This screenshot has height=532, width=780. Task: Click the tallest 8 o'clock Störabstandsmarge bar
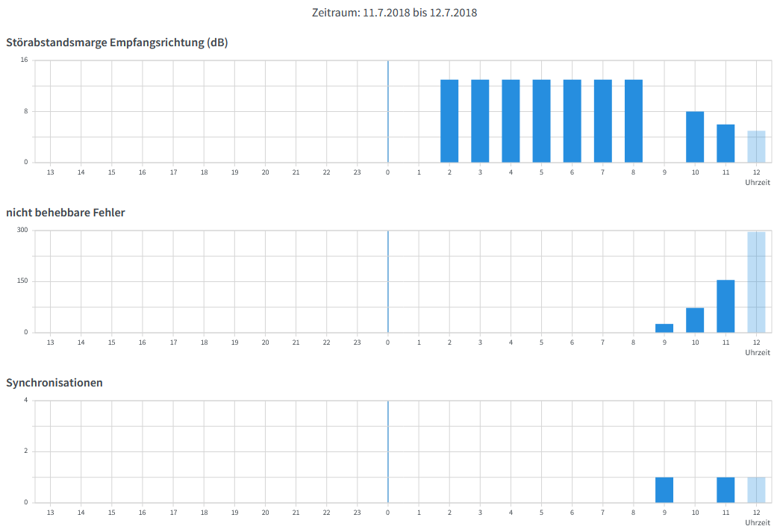(633, 119)
